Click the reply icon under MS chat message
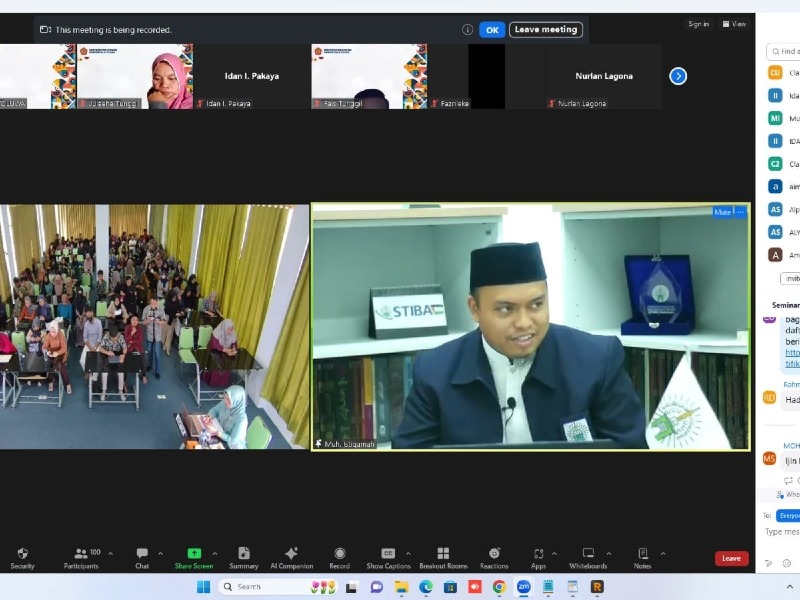The width and height of the screenshot is (800, 600). (788, 480)
